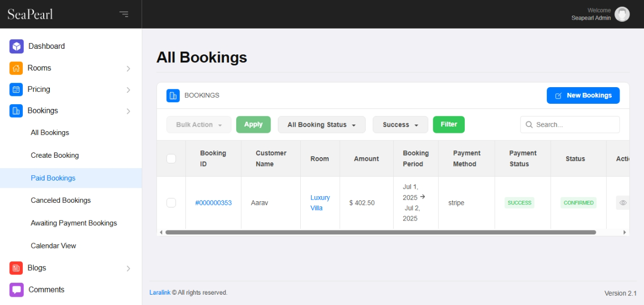The image size is (644, 305).
Task: Click the New Bookings button
Action: pos(583,95)
